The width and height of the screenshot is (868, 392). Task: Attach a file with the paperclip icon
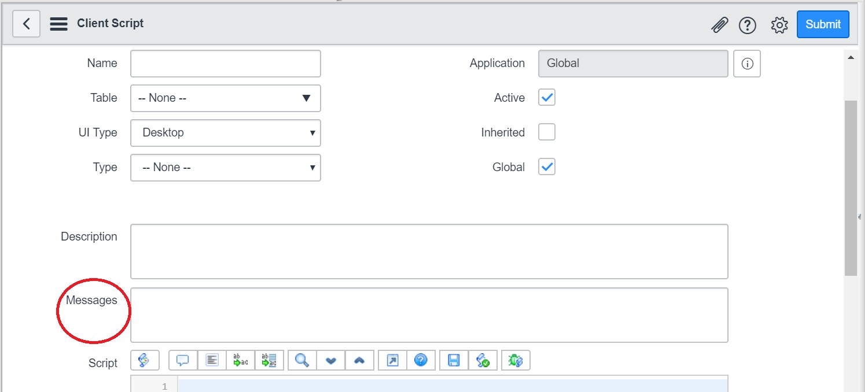[719, 25]
